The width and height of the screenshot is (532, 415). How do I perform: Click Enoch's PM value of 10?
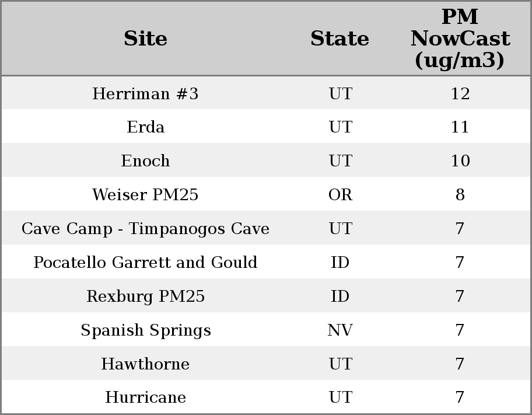tap(460, 161)
